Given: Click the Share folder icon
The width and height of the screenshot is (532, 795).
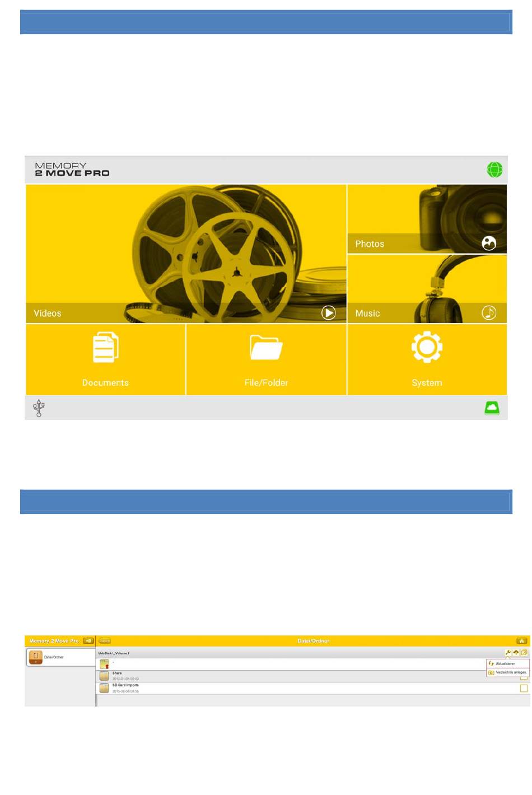Looking at the screenshot, I should coord(104,676).
